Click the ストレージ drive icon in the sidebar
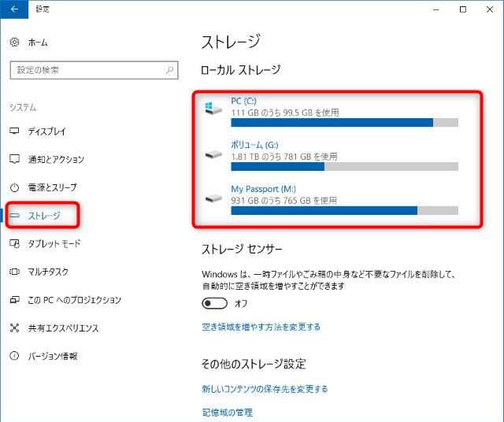The height and width of the screenshot is (422, 504). [14, 216]
